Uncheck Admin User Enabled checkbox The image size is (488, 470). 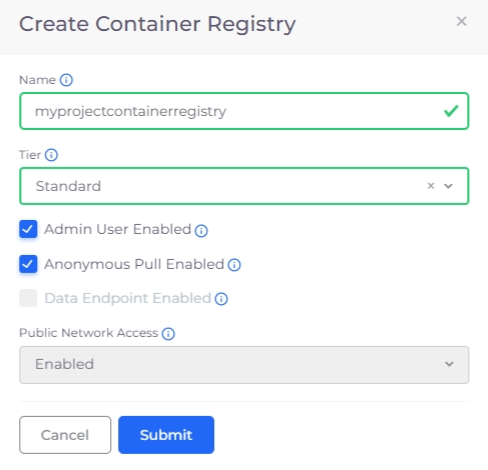point(28,229)
